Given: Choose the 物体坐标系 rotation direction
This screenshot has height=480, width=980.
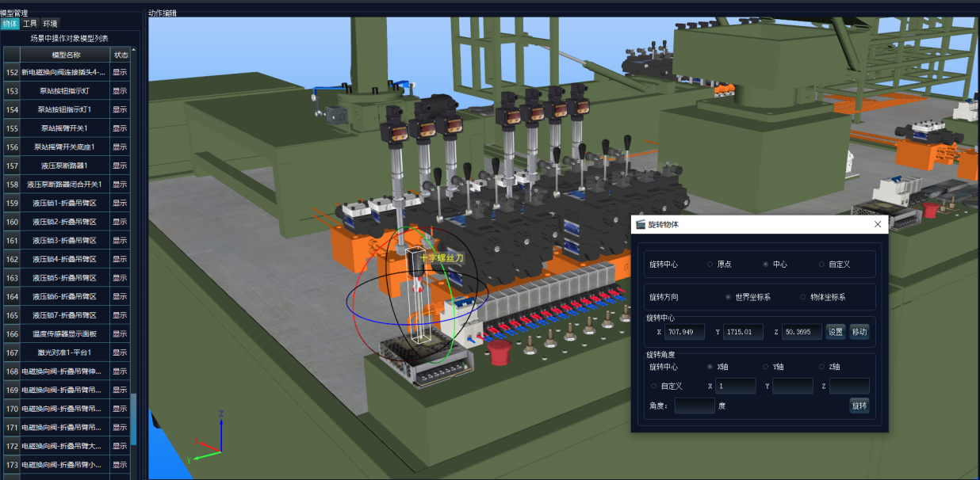Looking at the screenshot, I should pyautogui.click(x=802, y=297).
